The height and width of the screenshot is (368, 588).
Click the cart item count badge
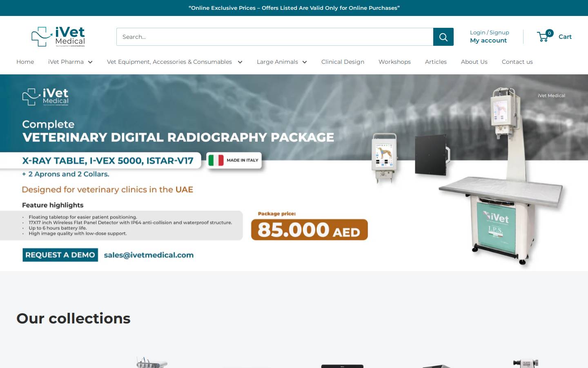(550, 33)
